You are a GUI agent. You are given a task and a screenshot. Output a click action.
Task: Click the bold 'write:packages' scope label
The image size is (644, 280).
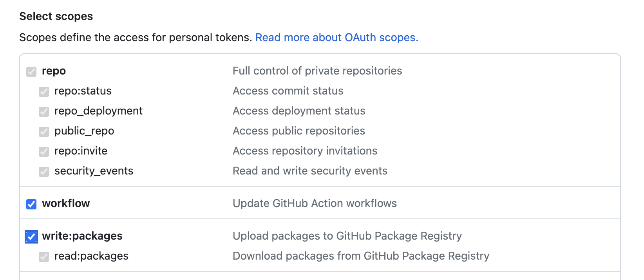click(82, 236)
